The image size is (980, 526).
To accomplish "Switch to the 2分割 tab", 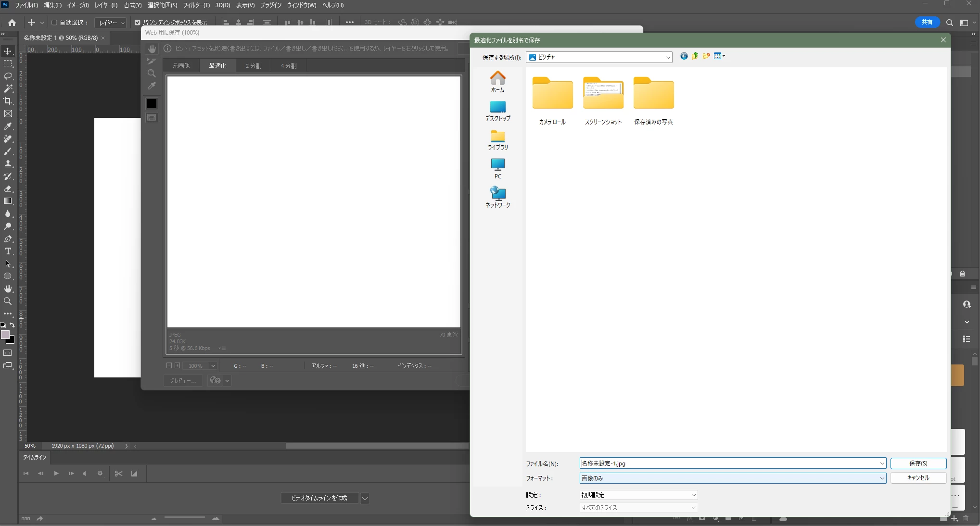I will (x=254, y=66).
